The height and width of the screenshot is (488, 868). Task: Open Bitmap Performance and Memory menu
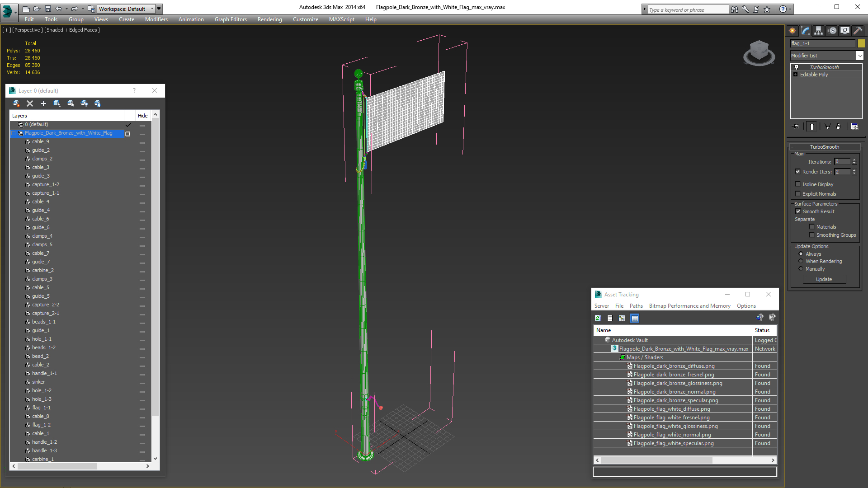pyautogui.click(x=689, y=306)
